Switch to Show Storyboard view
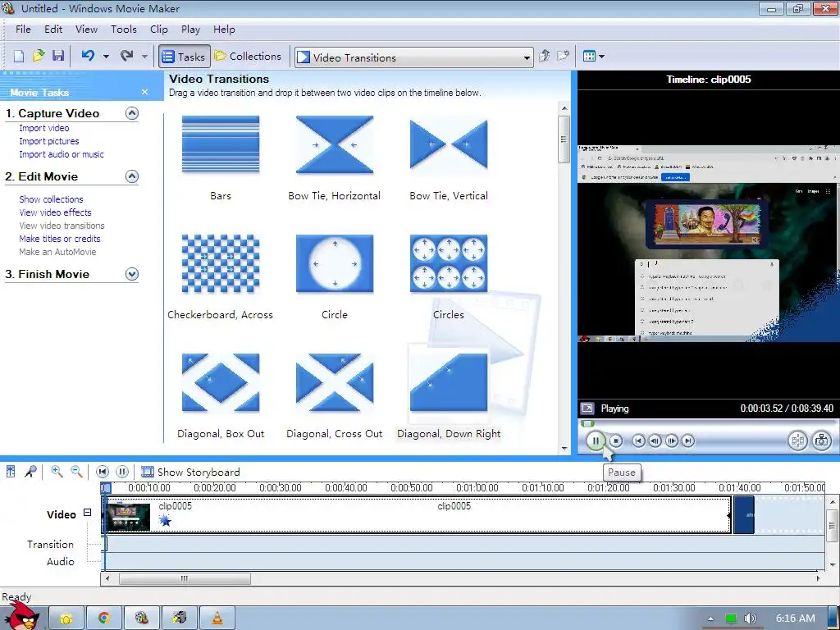The height and width of the screenshot is (630, 840). (x=190, y=472)
